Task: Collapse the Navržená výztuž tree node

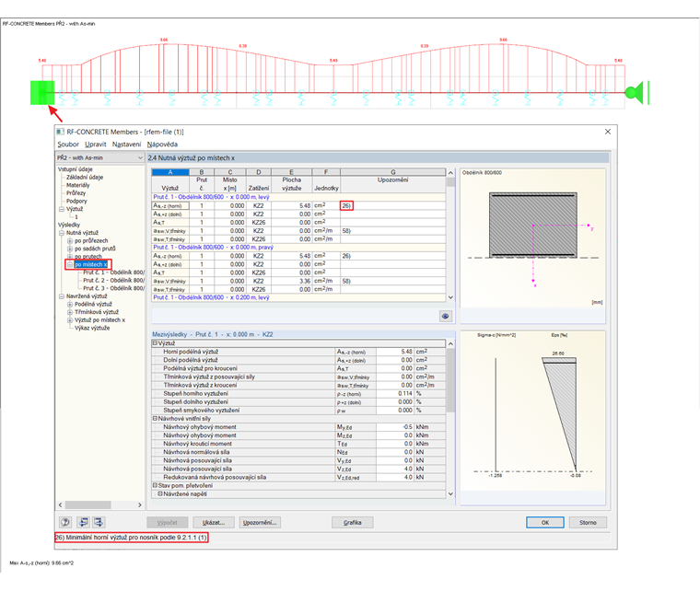Action: [62, 296]
